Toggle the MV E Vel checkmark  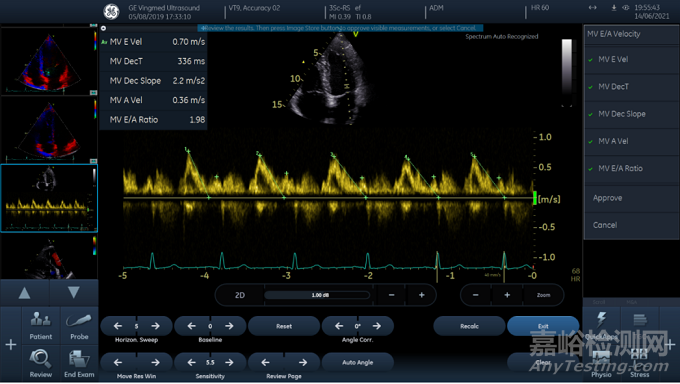[x=591, y=60]
